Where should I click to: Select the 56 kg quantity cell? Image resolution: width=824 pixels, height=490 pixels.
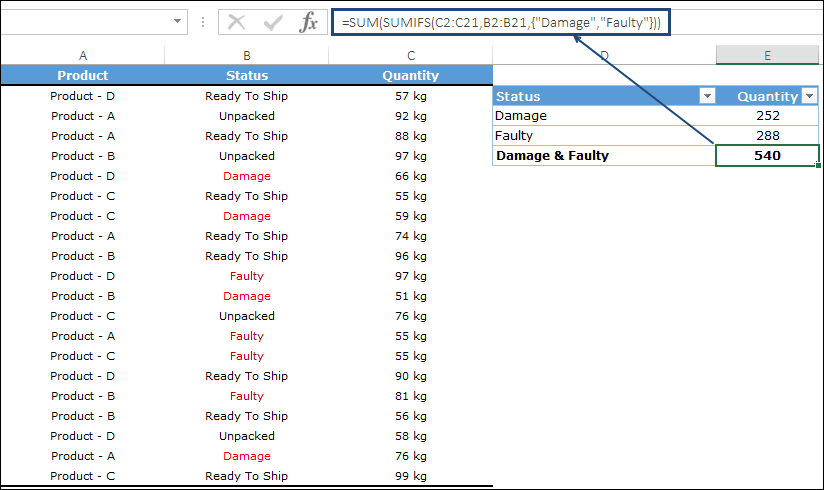(x=410, y=415)
